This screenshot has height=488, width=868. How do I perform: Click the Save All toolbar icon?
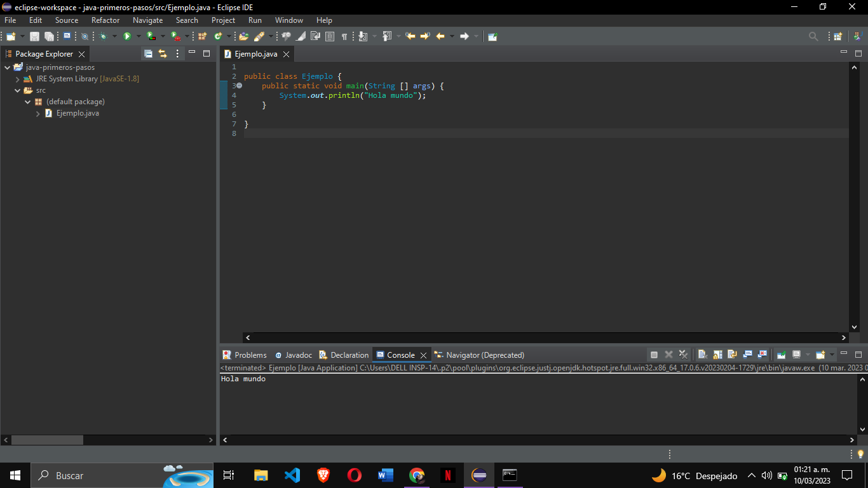tap(49, 36)
